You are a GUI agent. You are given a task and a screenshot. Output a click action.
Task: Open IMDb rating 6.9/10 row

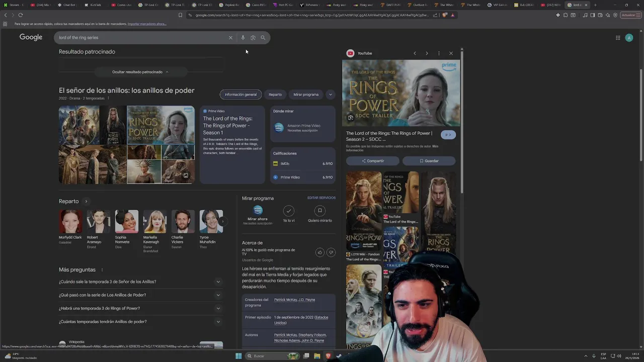(303, 164)
